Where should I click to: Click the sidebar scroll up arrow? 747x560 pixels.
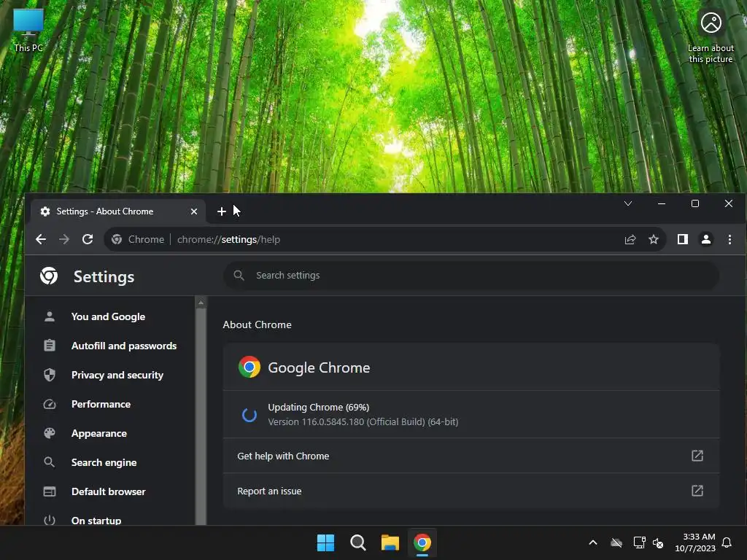pyautogui.click(x=201, y=303)
